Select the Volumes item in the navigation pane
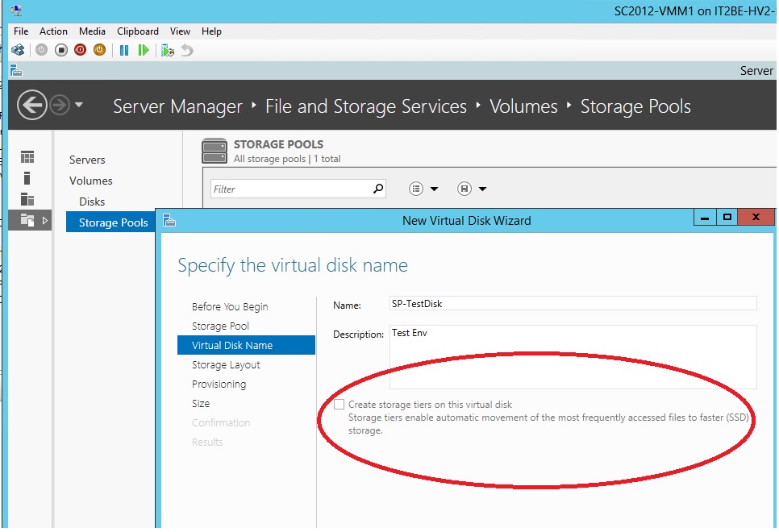The width and height of the screenshot is (779, 532). (90, 181)
